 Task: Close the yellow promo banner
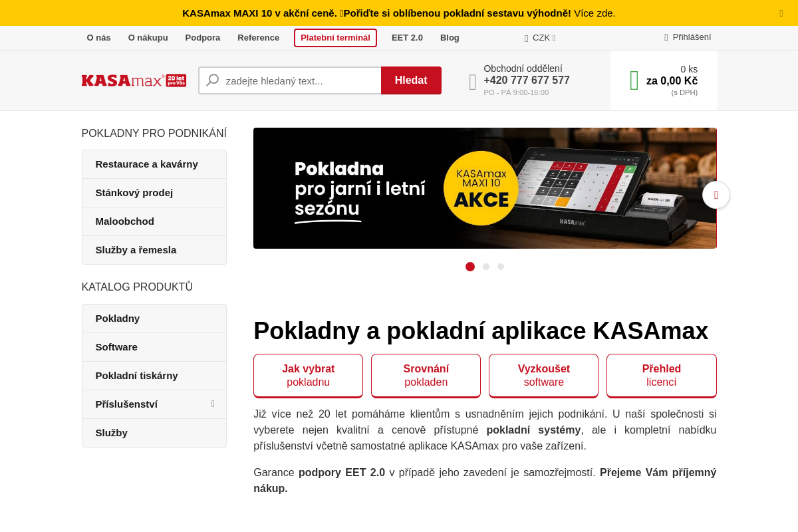[x=781, y=13]
